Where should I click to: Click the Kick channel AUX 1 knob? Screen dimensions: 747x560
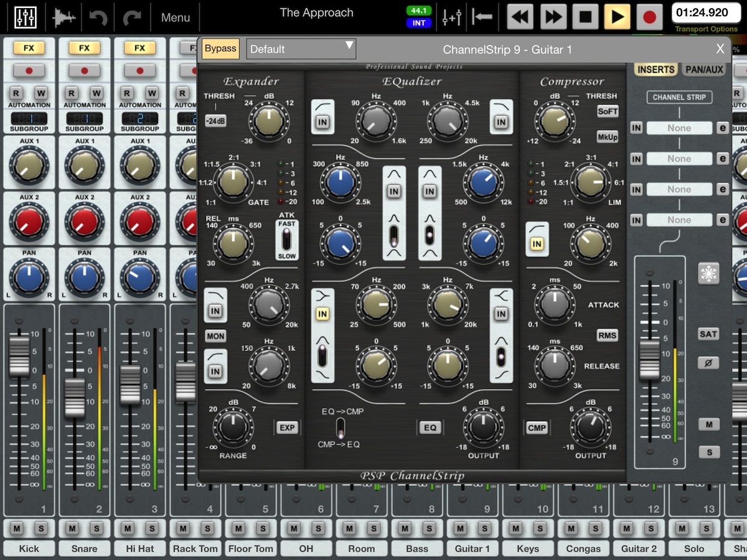(x=29, y=165)
